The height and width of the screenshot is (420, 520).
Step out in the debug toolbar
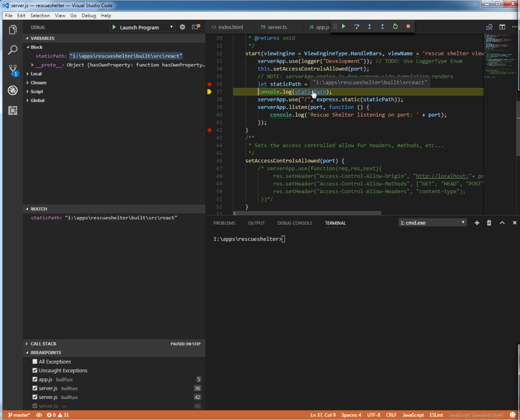tap(382, 26)
